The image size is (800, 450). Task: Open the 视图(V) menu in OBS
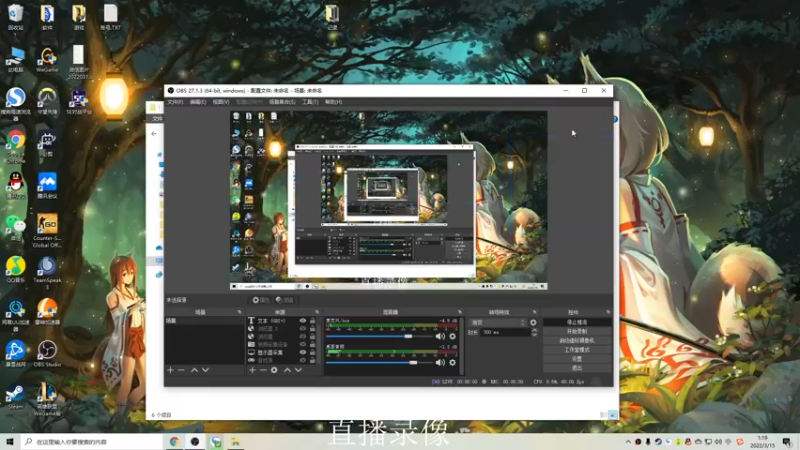coord(221,102)
